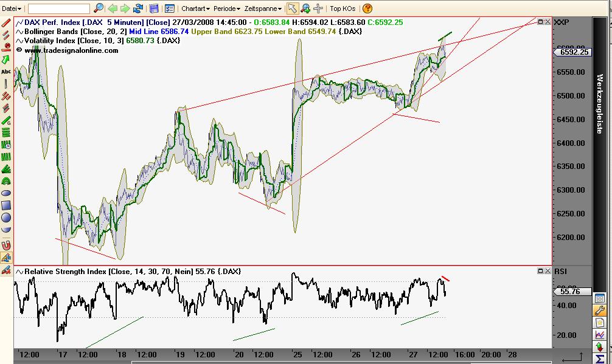Click the 16:00 time axis label
Viewport: 612px width, 364px height.
pos(465,355)
